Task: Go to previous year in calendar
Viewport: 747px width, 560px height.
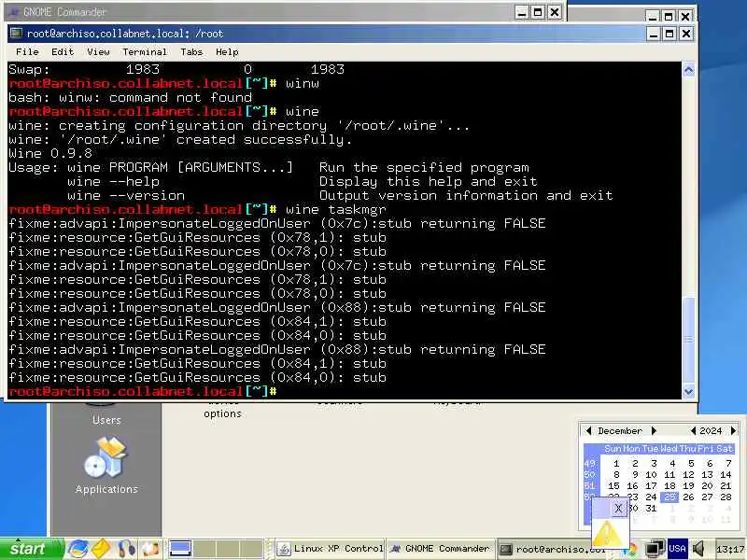Action: (x=693, y=430)
